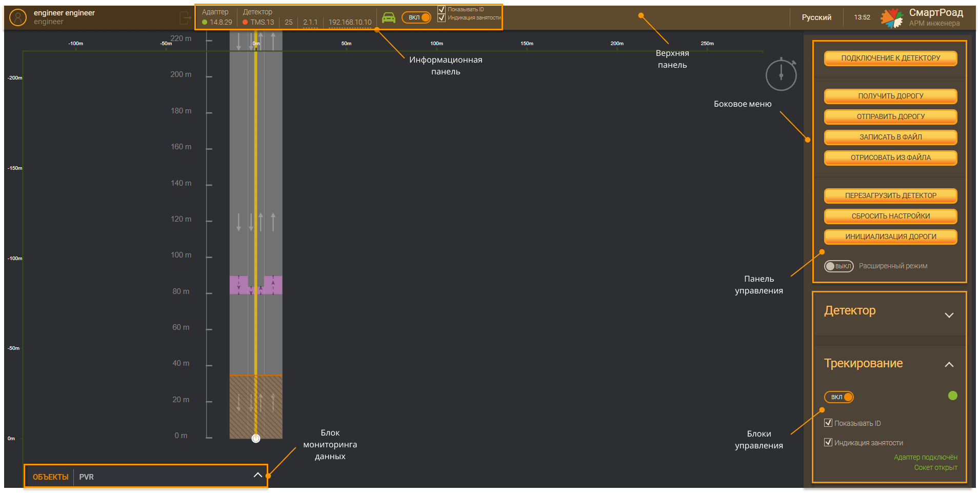Switch to the PVR tab
980x493 pixels.
pos(86,477)
